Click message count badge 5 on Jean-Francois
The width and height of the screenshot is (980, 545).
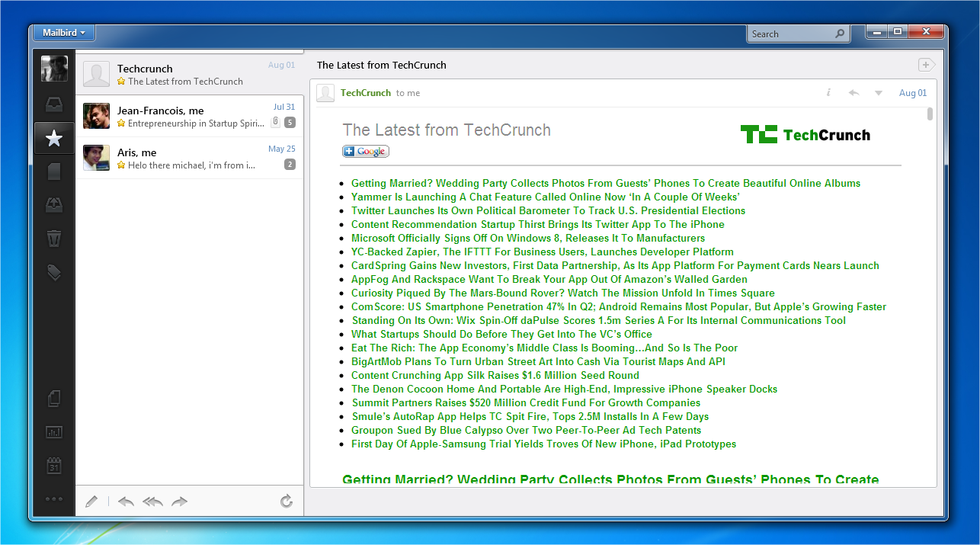coord(290,123)
